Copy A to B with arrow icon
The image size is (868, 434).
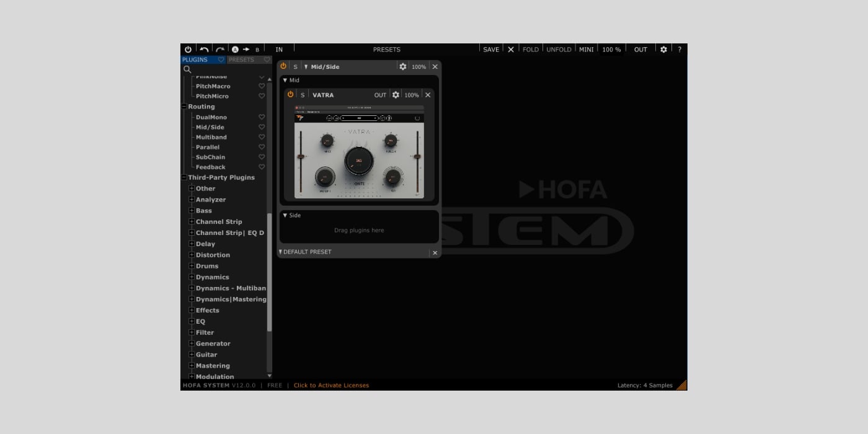tap(246, 50)
